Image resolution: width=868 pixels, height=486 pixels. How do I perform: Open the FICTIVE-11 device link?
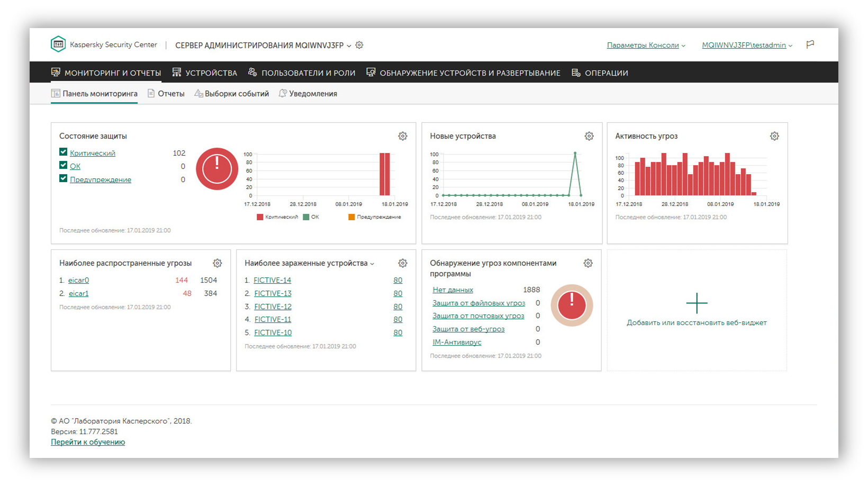point(273,319)
